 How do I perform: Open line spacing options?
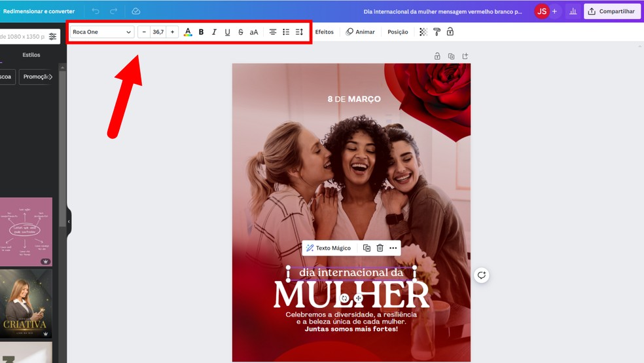(299, 32)
